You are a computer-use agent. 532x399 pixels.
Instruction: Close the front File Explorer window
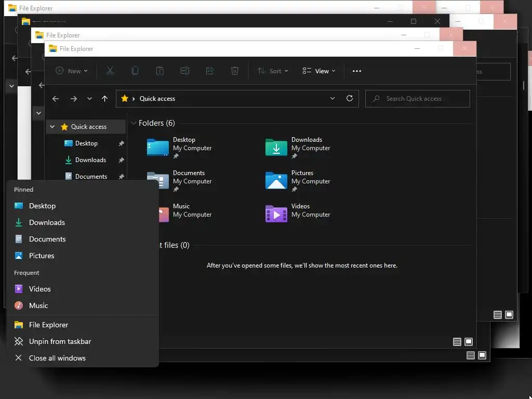[464, 48]
